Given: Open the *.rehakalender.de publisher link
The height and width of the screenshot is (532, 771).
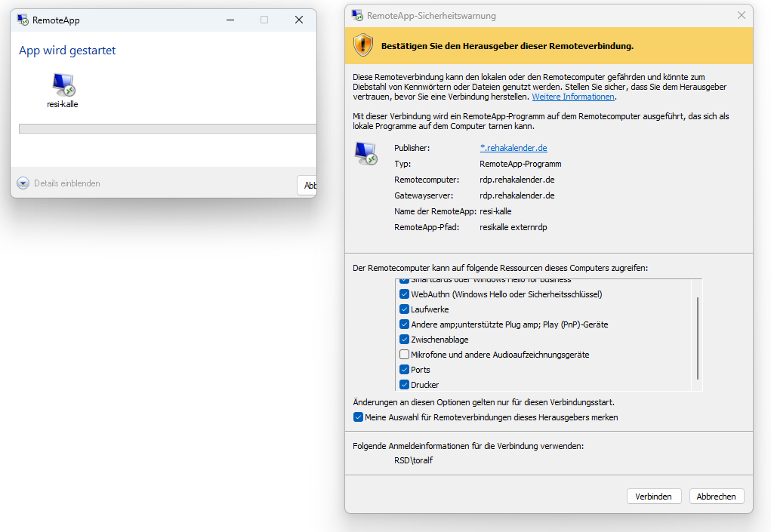Looking at the screenshot, I should click(x=513, y=148).
